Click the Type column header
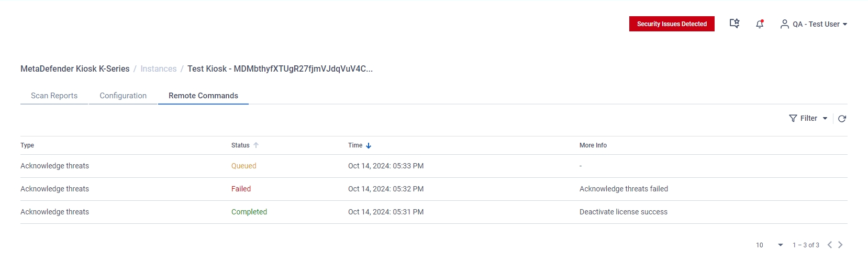 pos(27,145)
